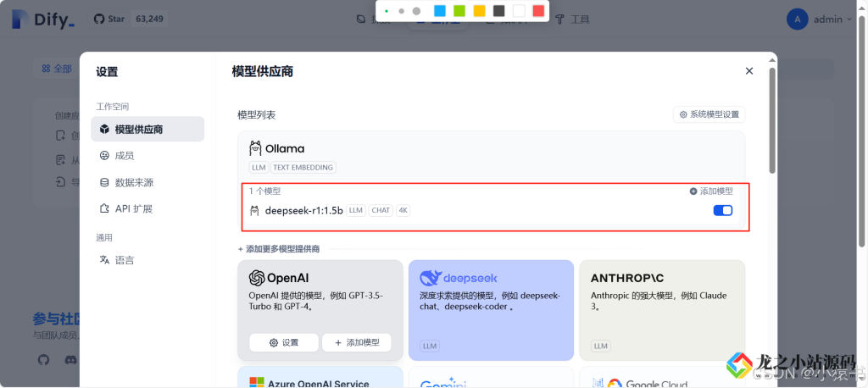868x388 pixels.
Task: Click the 1 个模型 label
Action: (264, 191)
